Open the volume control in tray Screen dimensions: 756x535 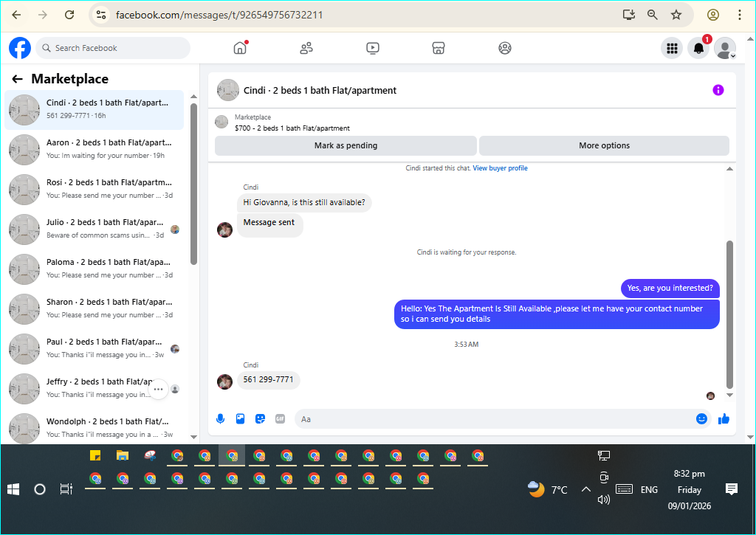point(604,500)
